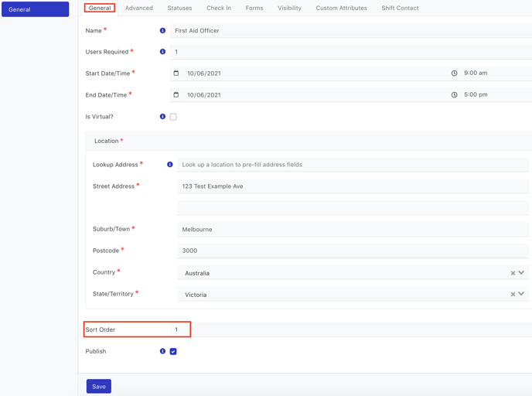This screenshot has height=396, width=532.
Task: Click the empty second Street Address line
Action: (x=353, y=207)
